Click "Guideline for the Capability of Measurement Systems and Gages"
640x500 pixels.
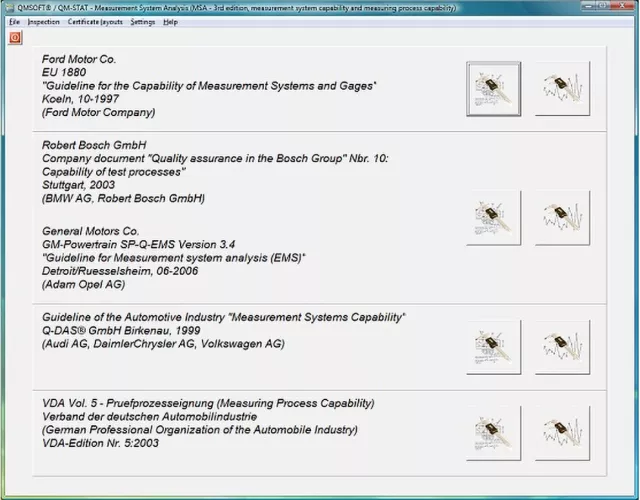coord(209,86)
